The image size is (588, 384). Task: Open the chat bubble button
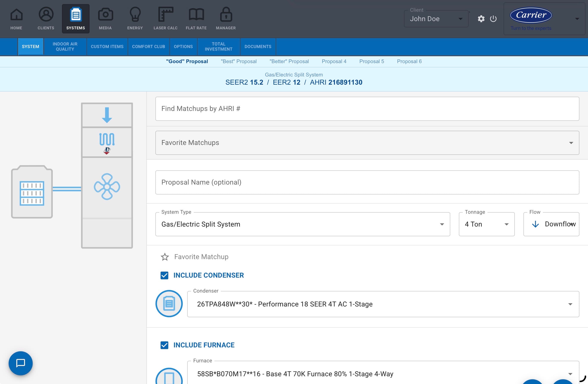click(20, 363)
